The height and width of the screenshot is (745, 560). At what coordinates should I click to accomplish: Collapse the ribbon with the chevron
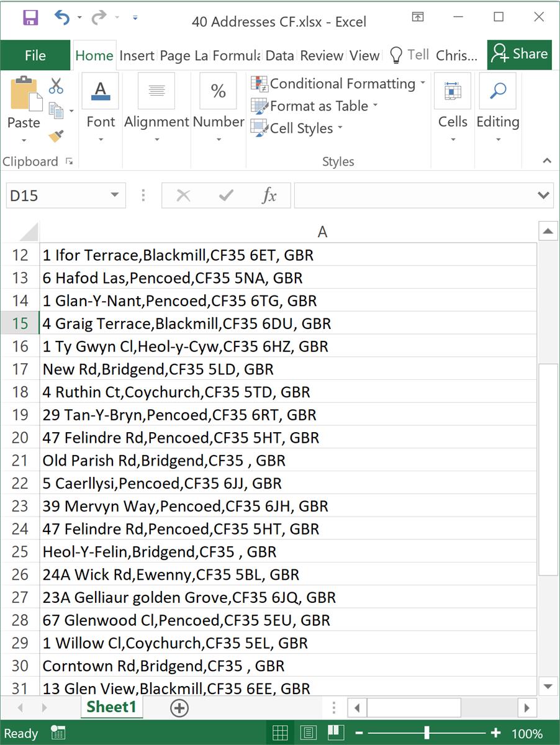547,161
